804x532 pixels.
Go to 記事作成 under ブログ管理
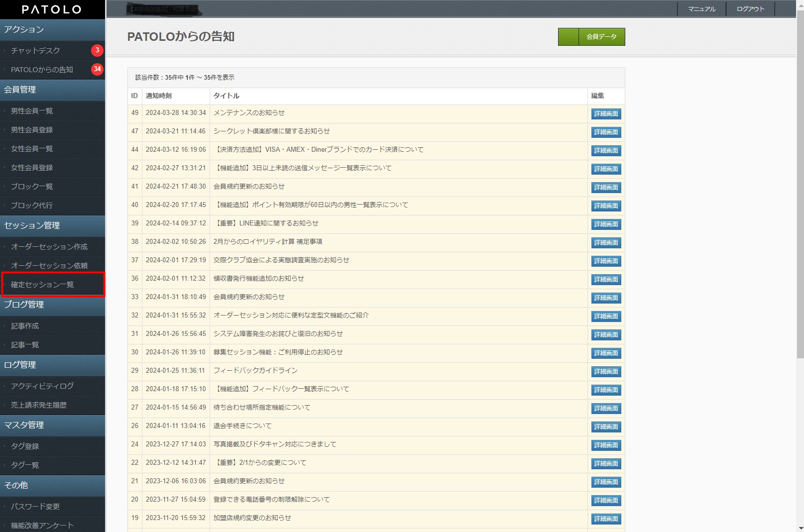click(x=52, y=325)
